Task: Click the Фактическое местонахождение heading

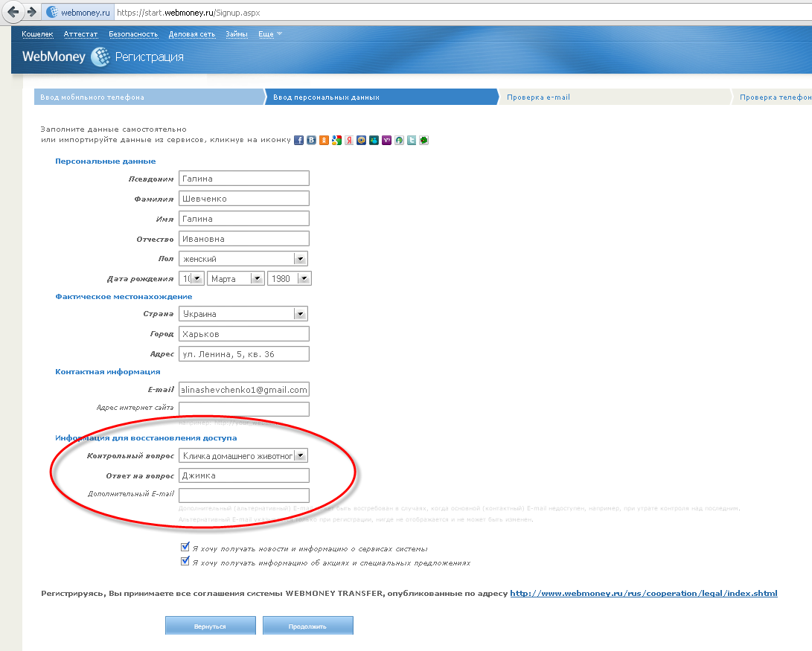Action: click(x=124, y=297)
